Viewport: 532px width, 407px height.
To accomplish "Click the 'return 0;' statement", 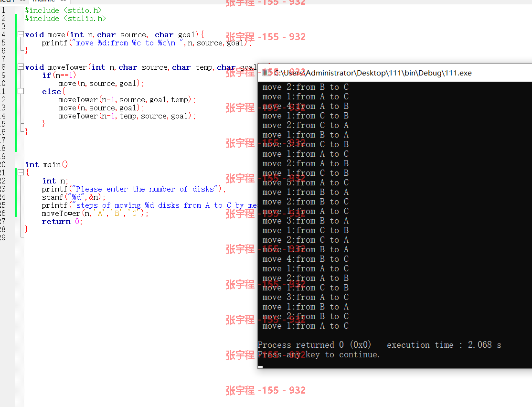I will (62, 222).
